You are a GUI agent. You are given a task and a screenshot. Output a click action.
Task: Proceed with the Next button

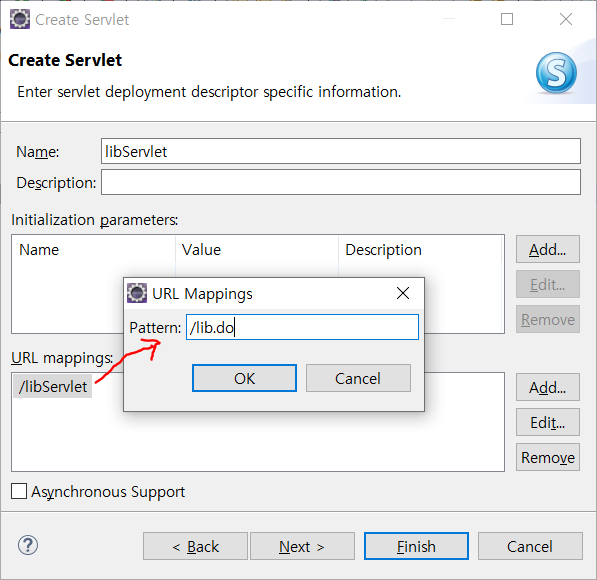tap(302, 546)
